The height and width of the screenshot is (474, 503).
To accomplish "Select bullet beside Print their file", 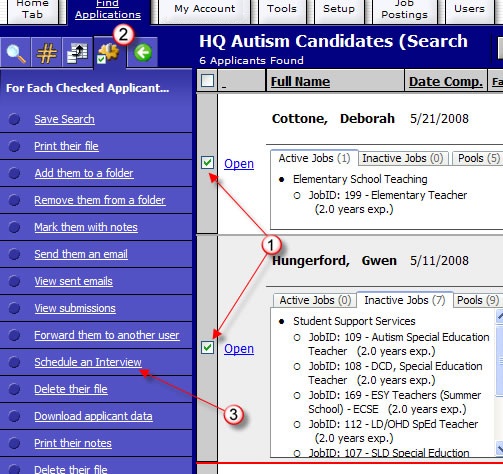I will [14, 146].
